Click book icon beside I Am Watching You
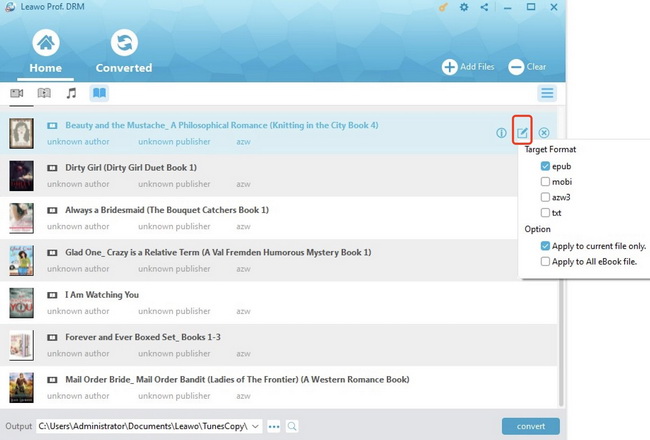The height and width of the screenshot is (440, 650). pyautogui.click(x=52, y=295)
